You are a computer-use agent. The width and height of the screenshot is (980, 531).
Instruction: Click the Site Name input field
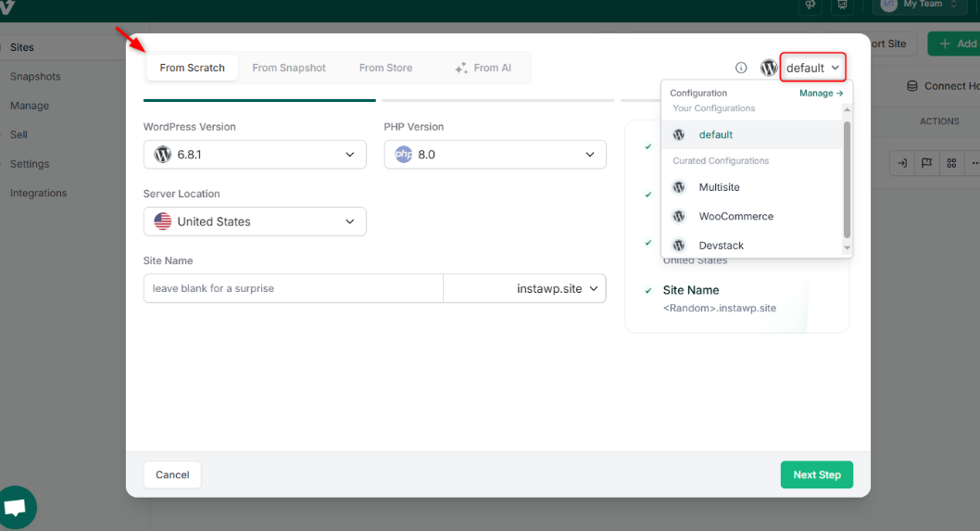[293, 288]
